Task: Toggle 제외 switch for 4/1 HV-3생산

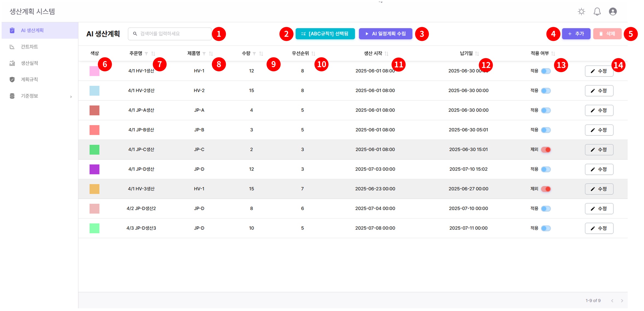Action: coord(546,189)
